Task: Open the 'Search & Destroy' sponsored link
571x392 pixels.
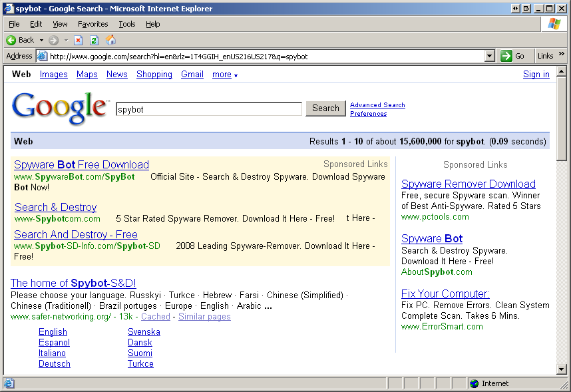Action: [x=56, y=207]
